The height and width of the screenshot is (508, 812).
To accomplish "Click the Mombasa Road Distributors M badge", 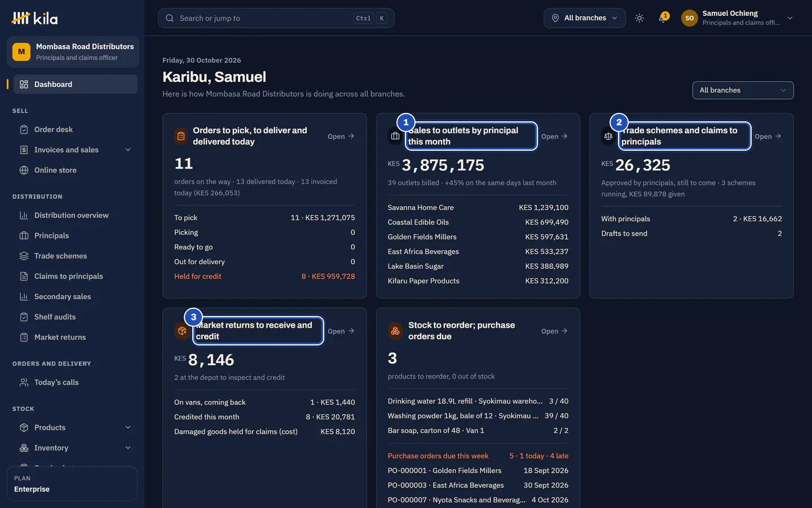I will point(21,52).
